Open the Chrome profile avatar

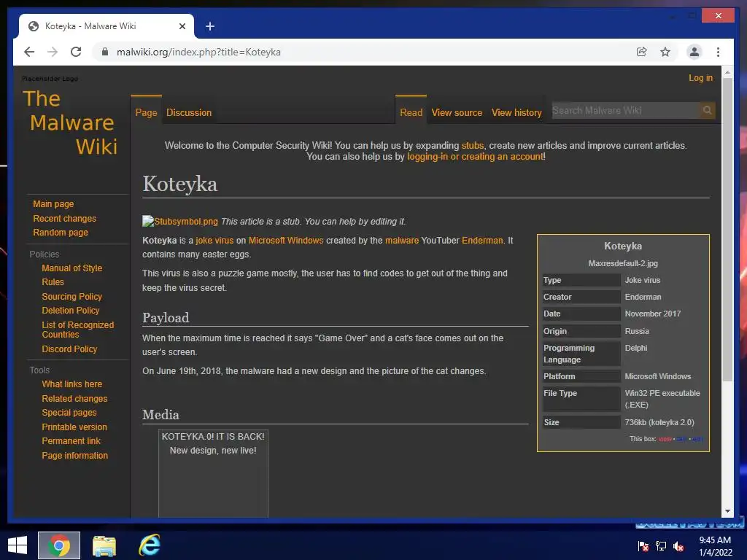coord(694,52)
